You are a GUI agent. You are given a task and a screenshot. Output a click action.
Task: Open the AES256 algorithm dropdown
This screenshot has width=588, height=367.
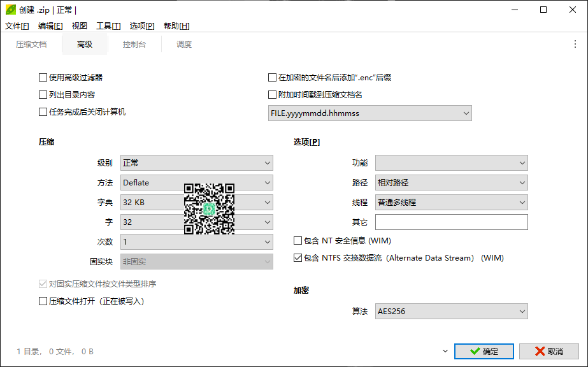click(x=451, y=312)
